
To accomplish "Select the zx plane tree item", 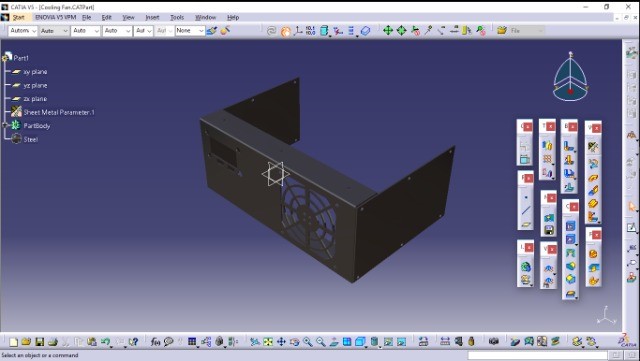I will [35, 99].
